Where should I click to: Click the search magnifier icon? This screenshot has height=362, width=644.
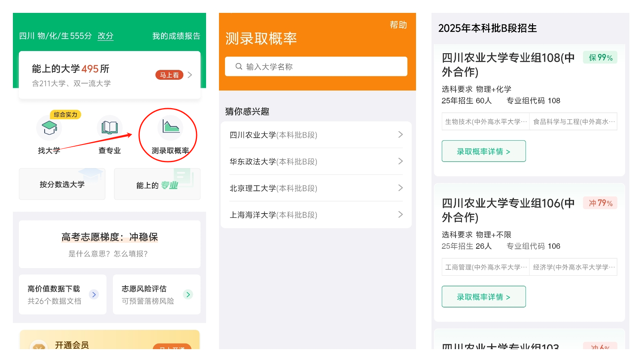pyautogui.click(x=239, y=66)
